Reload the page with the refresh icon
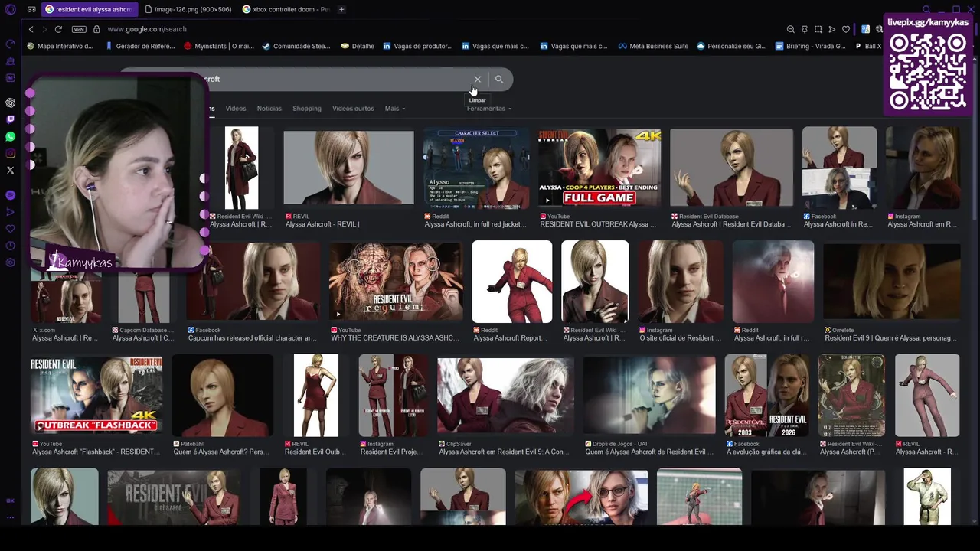980x551 pixels. (58, 29)
